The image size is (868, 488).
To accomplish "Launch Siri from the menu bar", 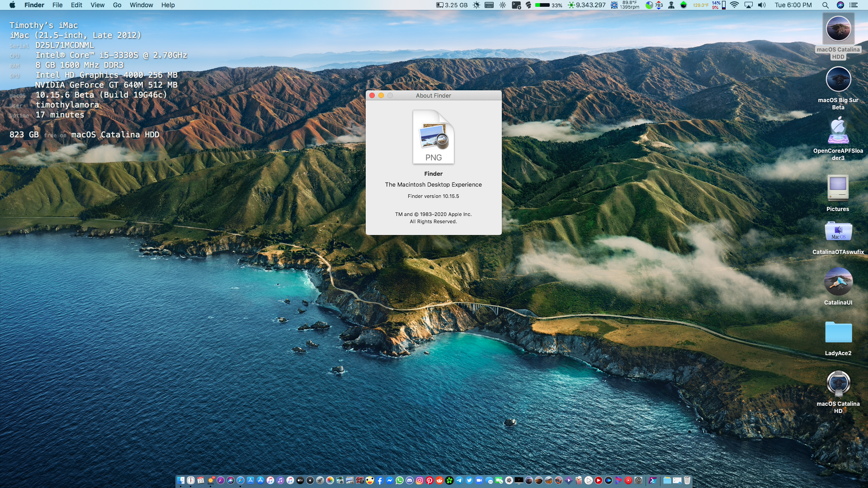I will pyautogui.click(x=840, y=5).
